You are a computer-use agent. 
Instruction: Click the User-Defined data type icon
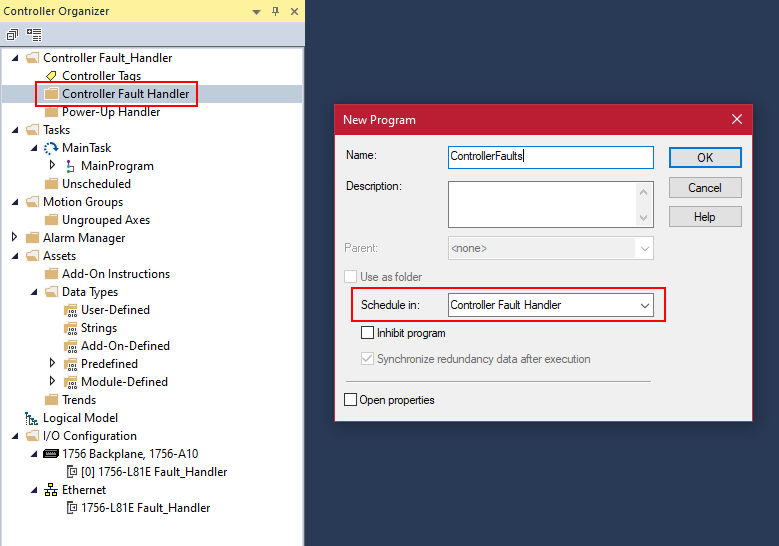(71, 310)
